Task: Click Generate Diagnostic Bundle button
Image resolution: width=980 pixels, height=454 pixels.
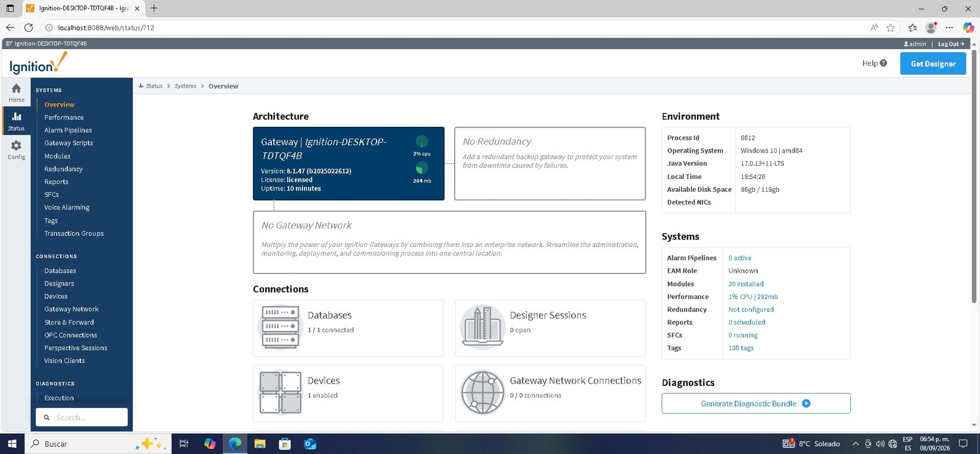Action: pos(756,403)
